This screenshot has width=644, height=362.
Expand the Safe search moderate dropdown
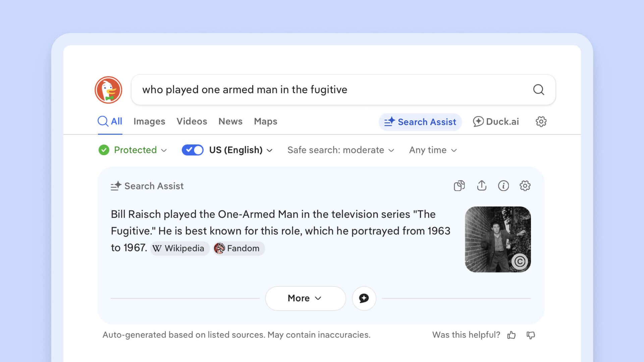click(340, 150)
